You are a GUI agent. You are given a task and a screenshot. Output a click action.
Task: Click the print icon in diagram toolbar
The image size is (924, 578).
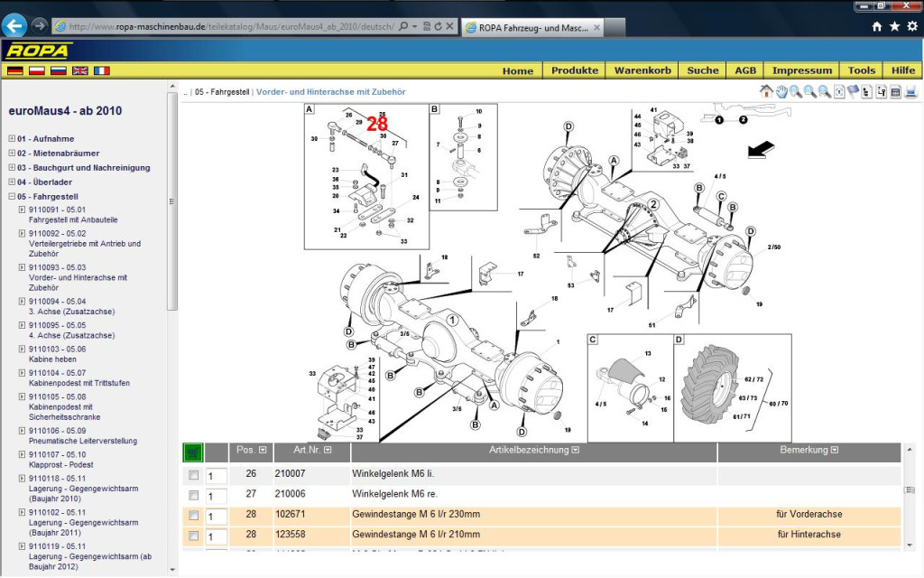(911, 91)
